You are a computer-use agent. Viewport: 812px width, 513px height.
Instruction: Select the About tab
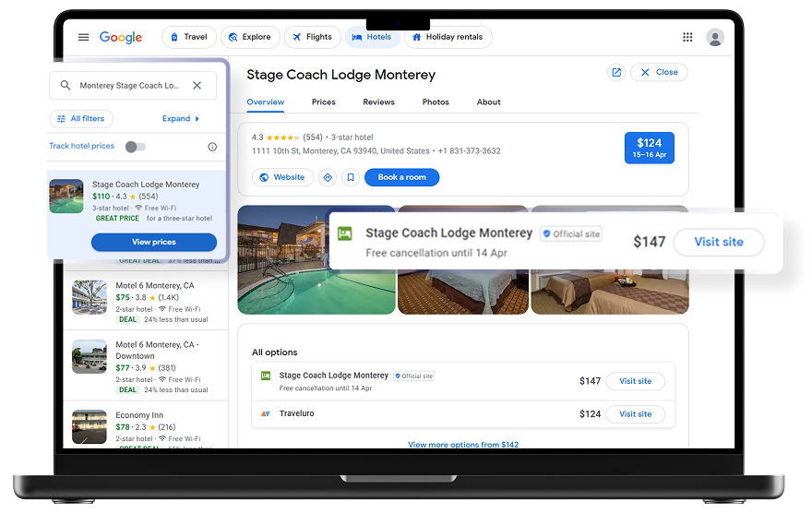488,102
